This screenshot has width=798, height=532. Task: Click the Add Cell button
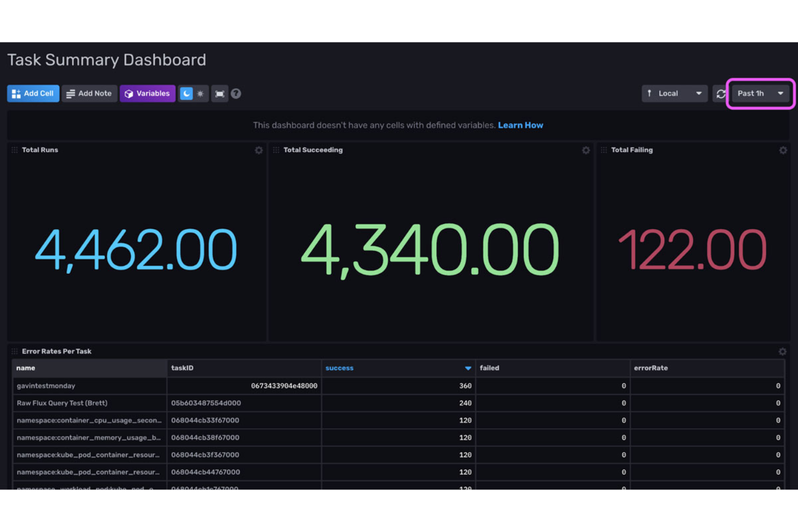pos(33,93)
